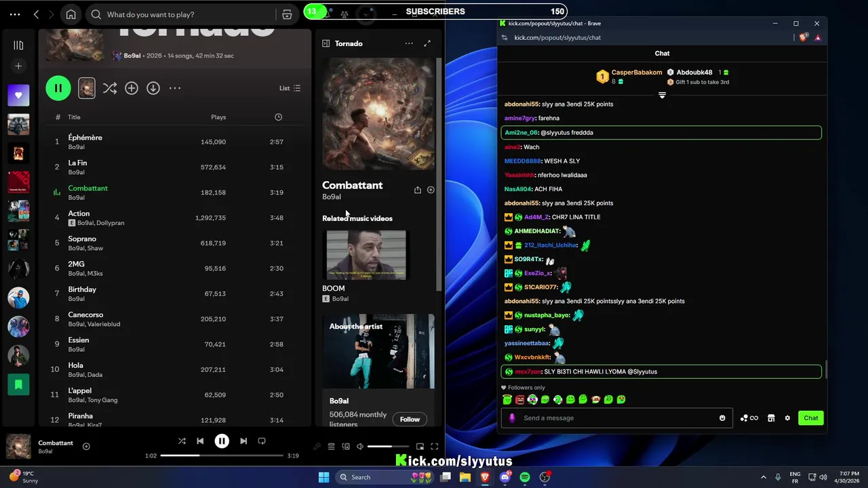Adjust the Spotify volume slider
The width and height of the screenshot is (868, 488).
(x=389, y=447)
